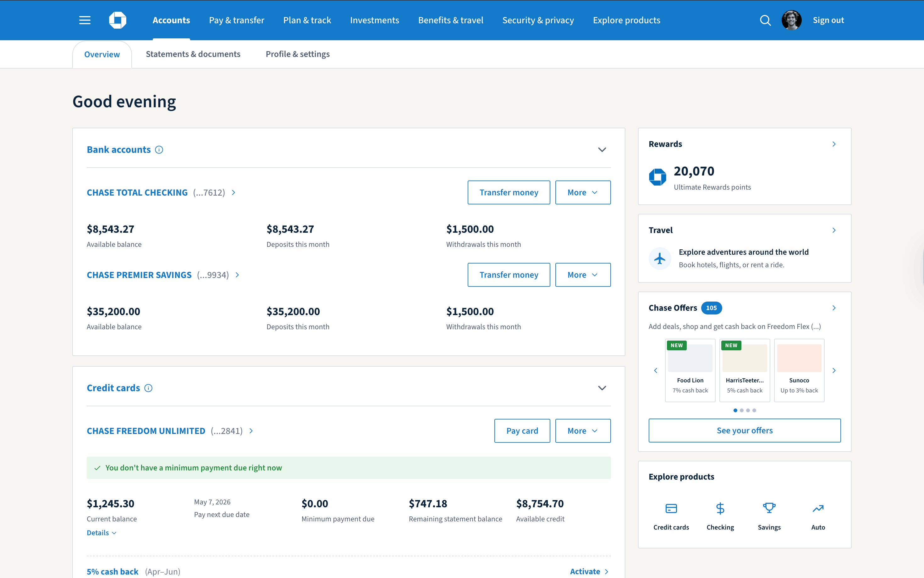The width and height of the screenshot is (924, 578).
Task: Open the Accounts nav menu
Action: click(171, 20)
